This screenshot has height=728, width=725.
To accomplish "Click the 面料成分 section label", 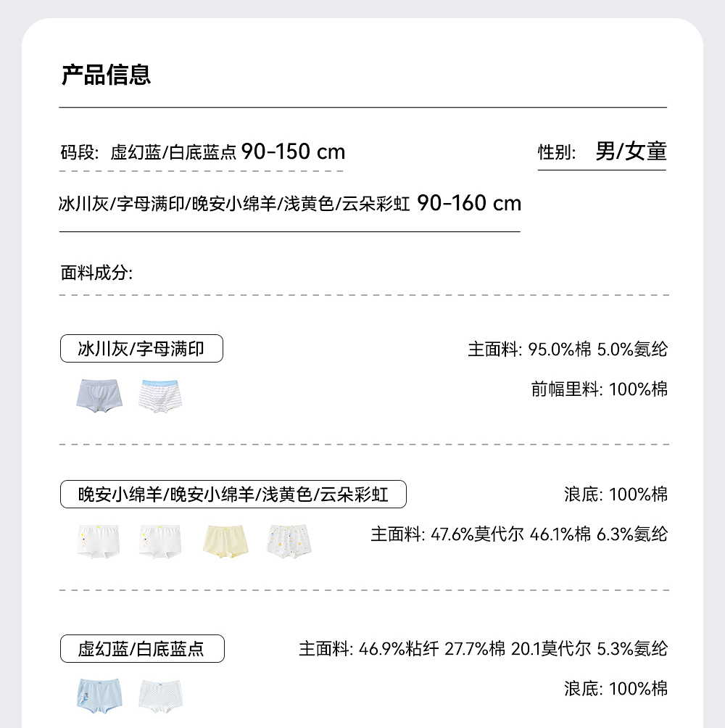I will (96, 273).
